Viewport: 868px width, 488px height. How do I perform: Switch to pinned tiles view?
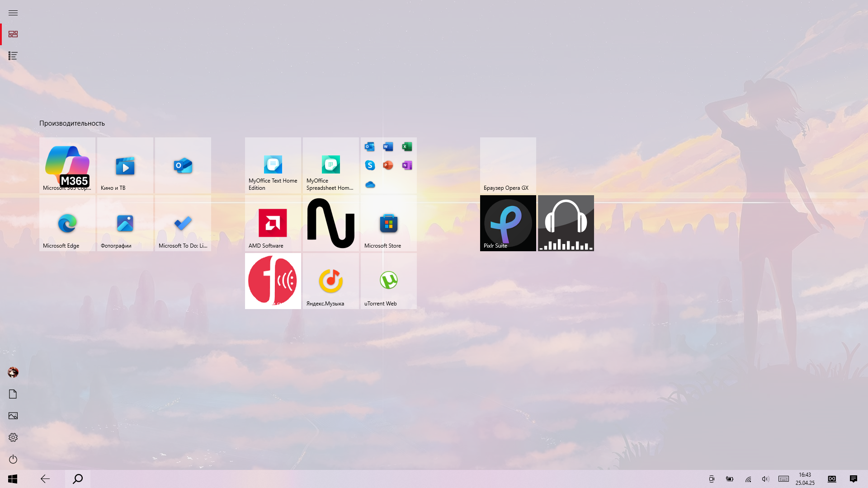(13, 34)
